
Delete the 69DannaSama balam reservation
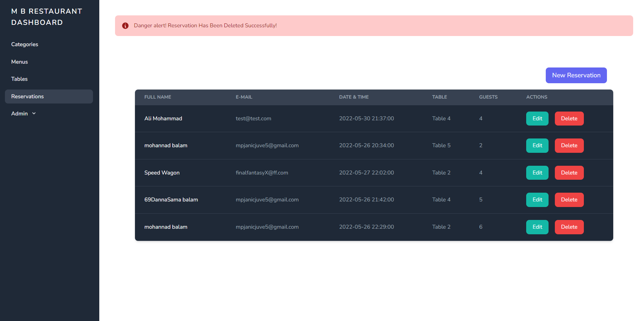[569, 200]
